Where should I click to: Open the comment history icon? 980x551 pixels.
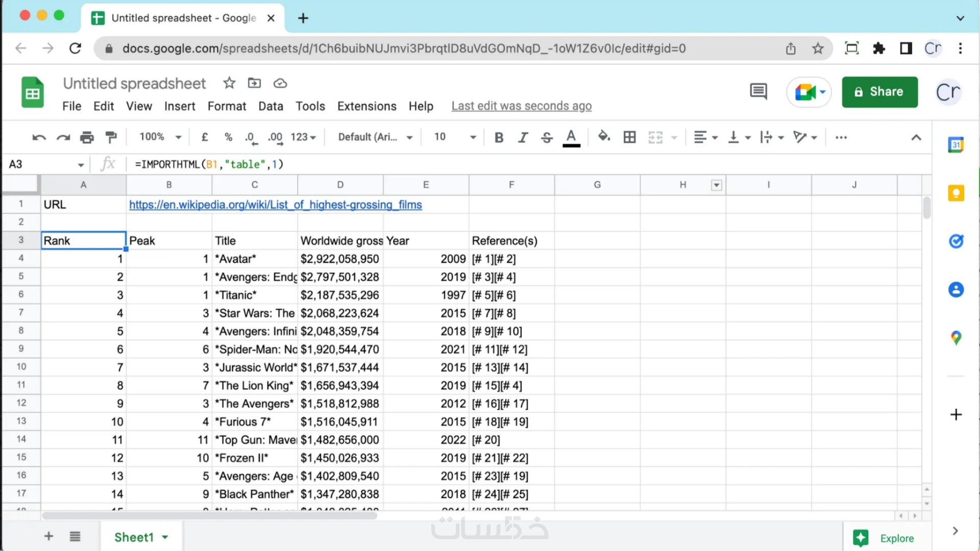click(758, 92)
